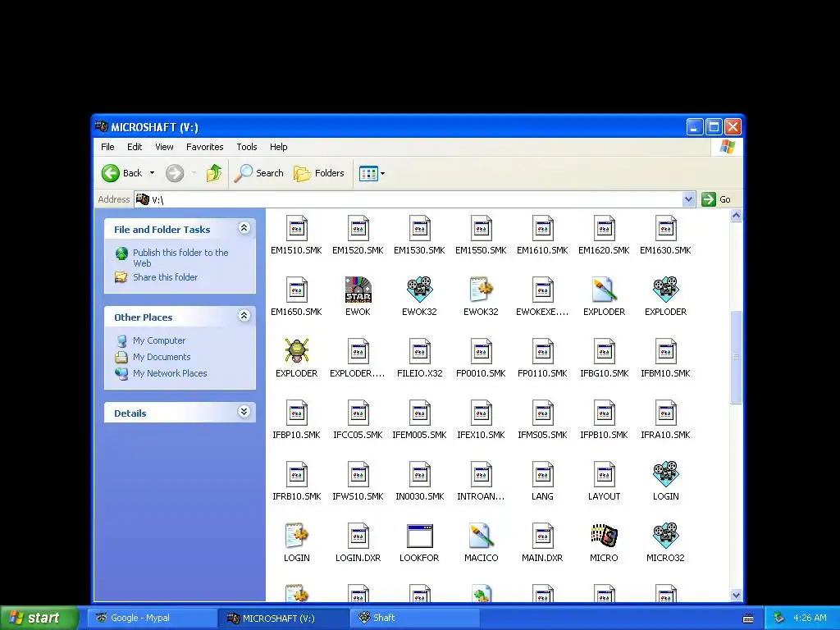Switch to Shaft taskbar window
The width and height of the screenshot is (840, 630).
(x=415, y=619)
